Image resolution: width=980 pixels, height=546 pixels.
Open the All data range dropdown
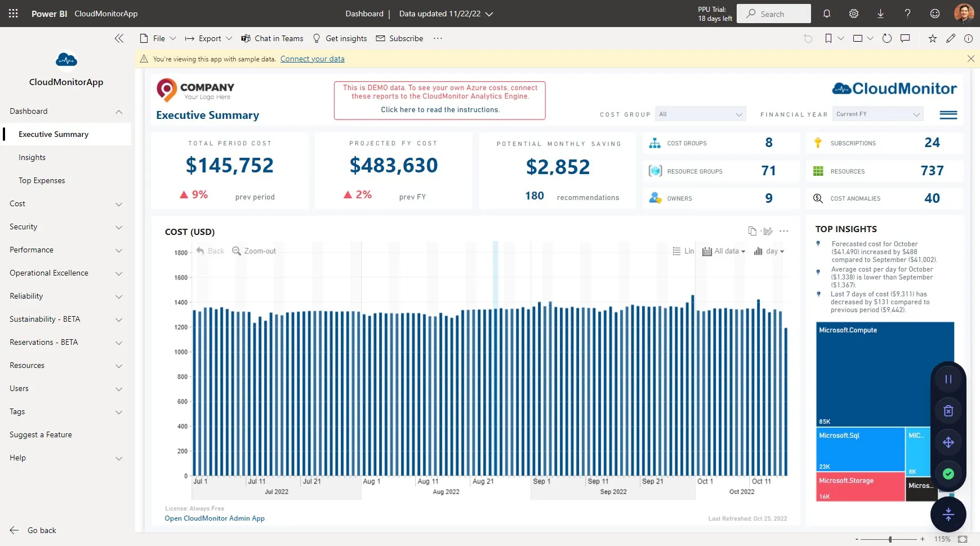[x=724, y=251]
